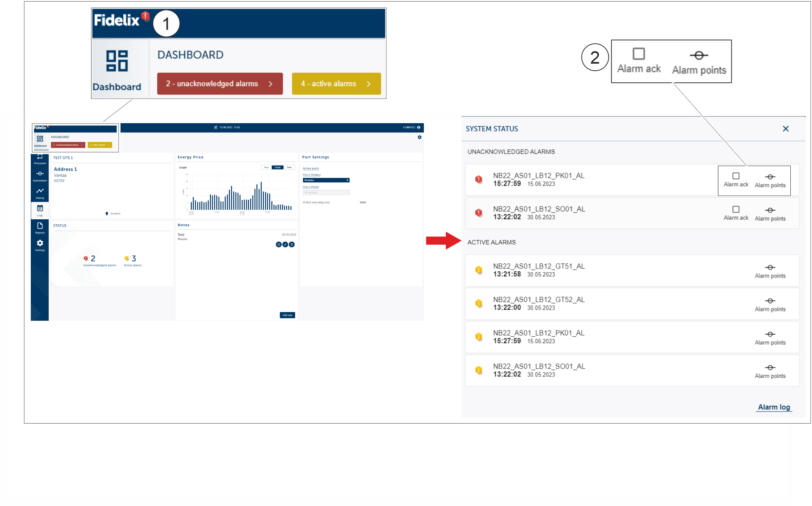Viewport: 812px width, 506px height.
Task: Select alarm name NB22_AS01_LB12_GT52_AL
Action: [539, 300]
